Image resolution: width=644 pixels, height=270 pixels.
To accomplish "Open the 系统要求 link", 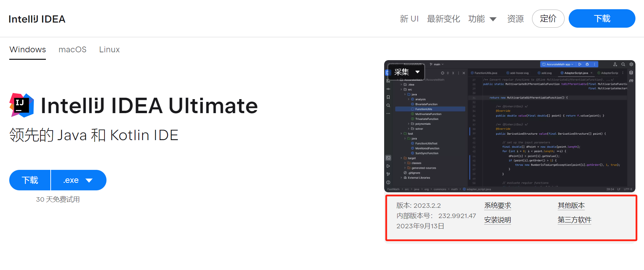I will 497,205.
